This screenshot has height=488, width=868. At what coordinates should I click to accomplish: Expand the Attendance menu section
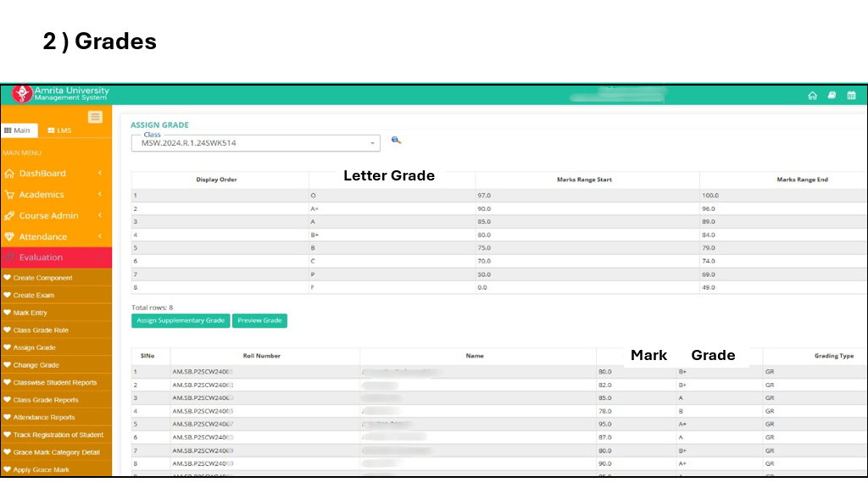[x=55, y=237]
